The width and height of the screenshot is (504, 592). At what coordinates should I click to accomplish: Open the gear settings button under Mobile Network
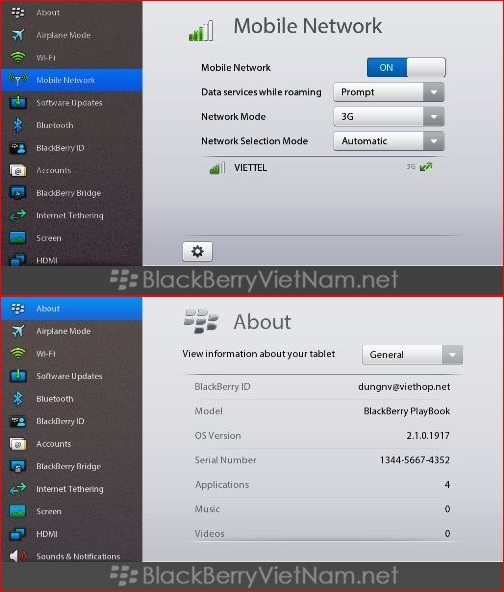point(197,251)
